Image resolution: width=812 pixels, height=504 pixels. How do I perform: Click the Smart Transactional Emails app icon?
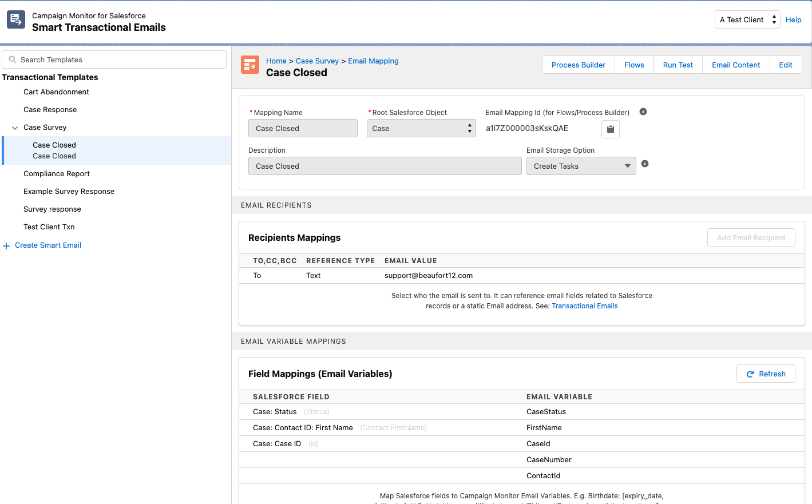(x=16, y=19)
